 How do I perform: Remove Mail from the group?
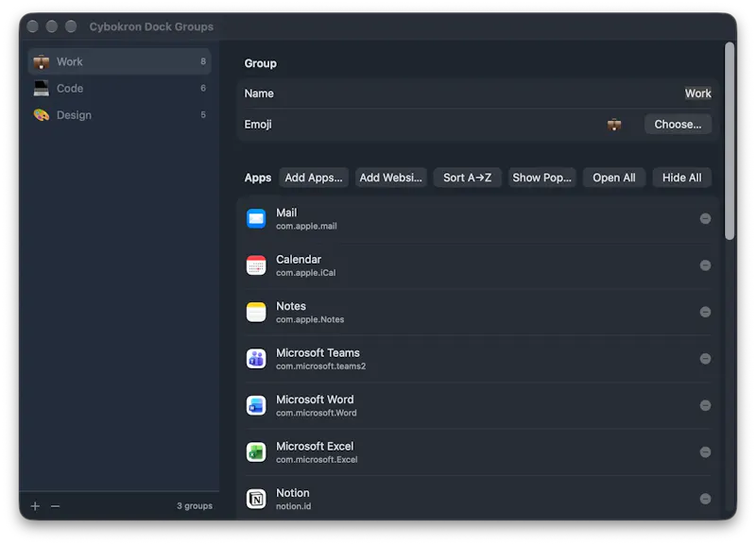705,219
